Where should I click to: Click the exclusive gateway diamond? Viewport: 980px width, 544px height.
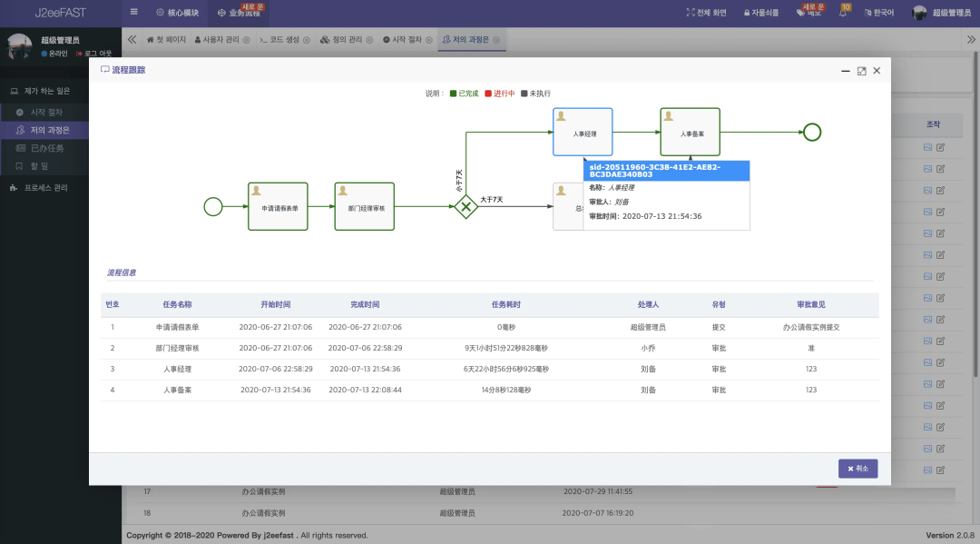tap(465, 206)
